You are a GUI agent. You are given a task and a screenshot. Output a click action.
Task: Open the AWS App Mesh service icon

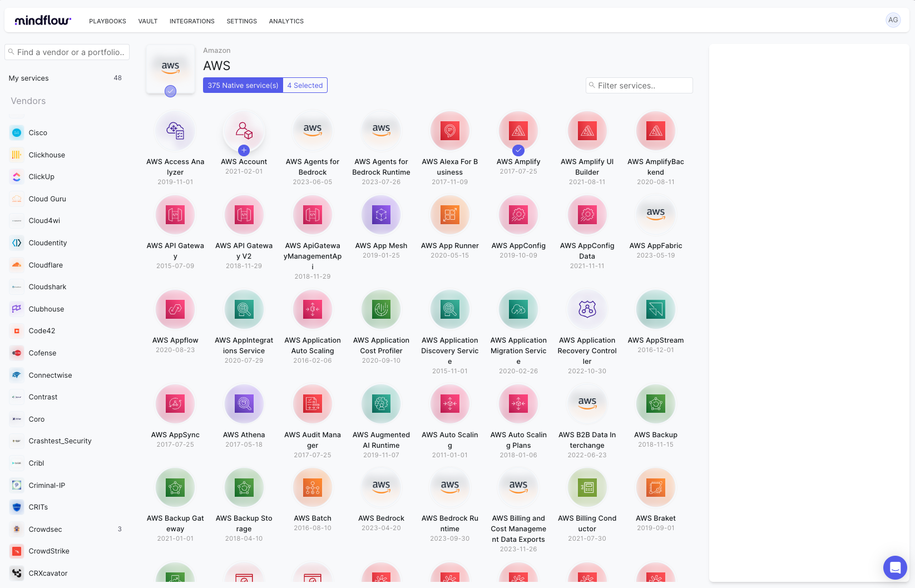pyautogui.click(x=381, y=215)
